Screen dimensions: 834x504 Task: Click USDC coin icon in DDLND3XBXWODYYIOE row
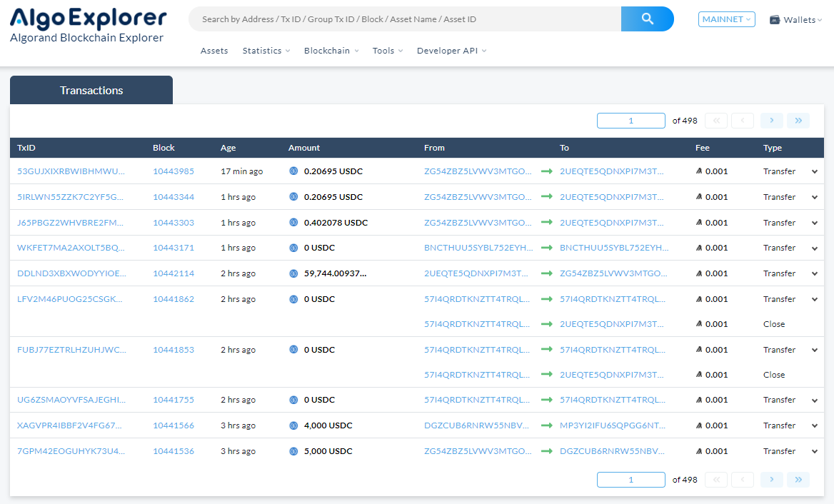click(x=293, y=273)
